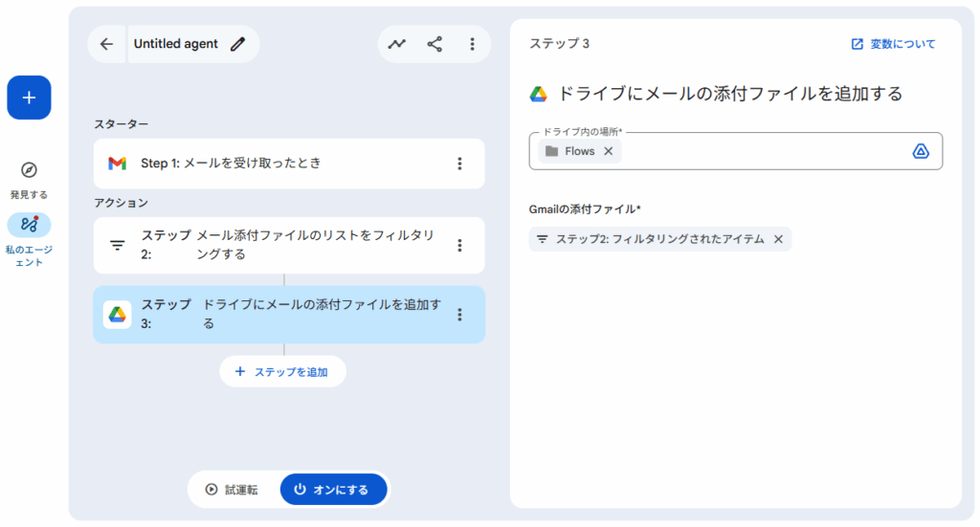The height and width of the screenshot is (527, 980).
Task: Click the share icon
Action: (x=434, y=44)
